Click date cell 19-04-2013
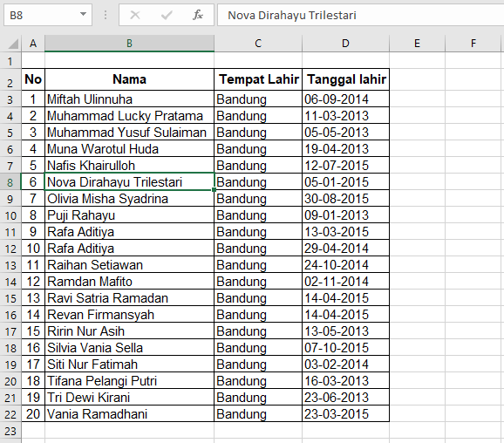The image size is (504, 443). pos(346,149)
